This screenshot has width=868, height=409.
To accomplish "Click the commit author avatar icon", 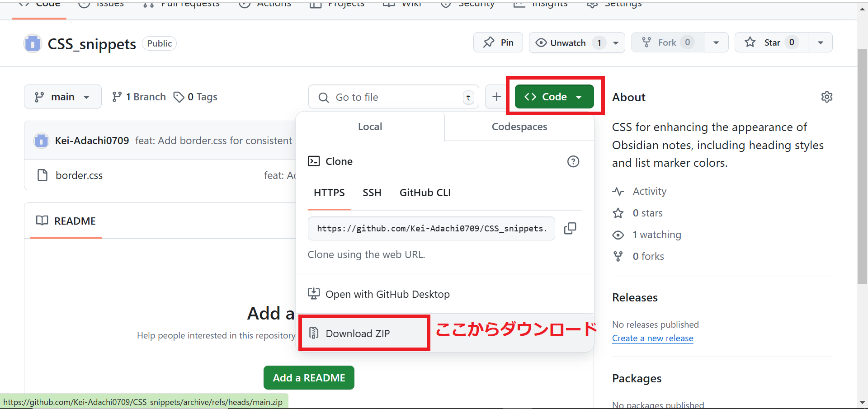I will [x=41, y=141].
